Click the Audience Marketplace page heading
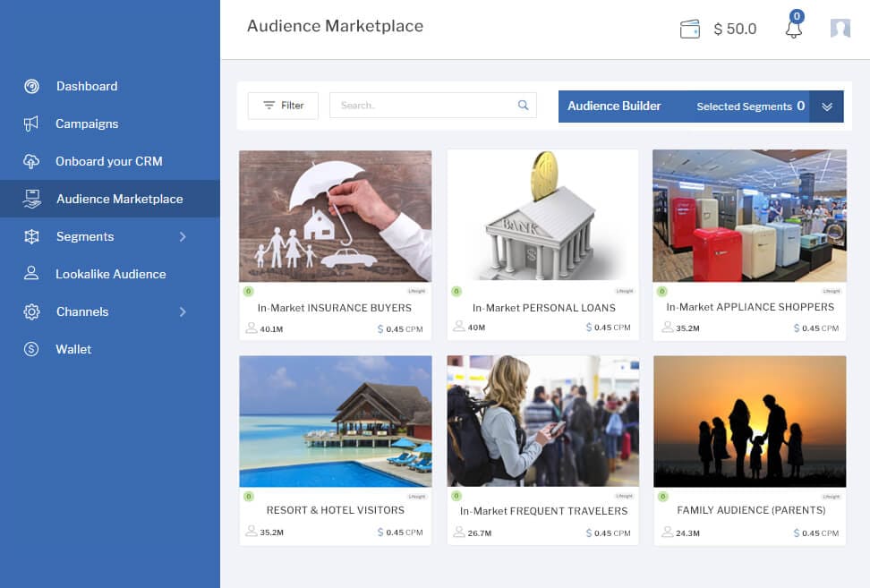870x588 pixels. click(335, 26)
